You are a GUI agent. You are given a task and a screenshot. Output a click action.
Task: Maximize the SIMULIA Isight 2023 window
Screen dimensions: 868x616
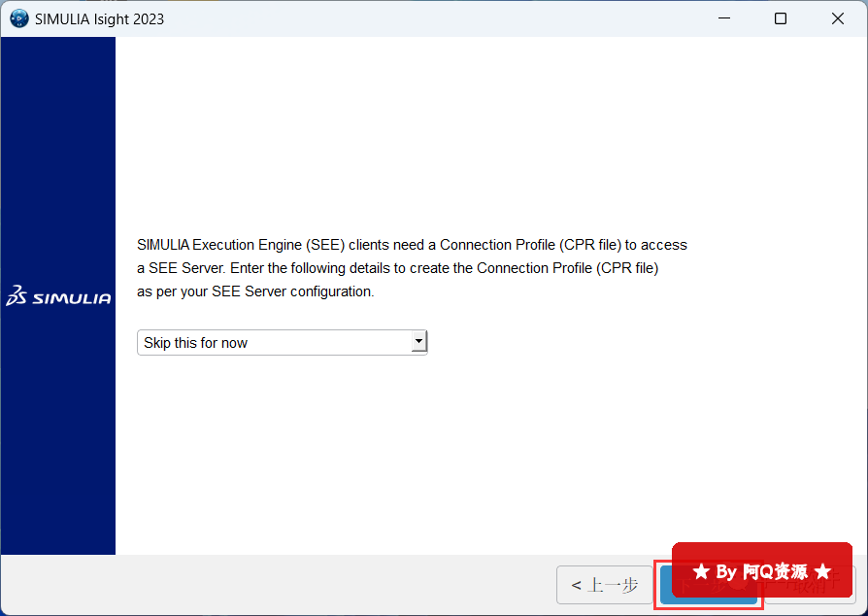click(781, 18)
